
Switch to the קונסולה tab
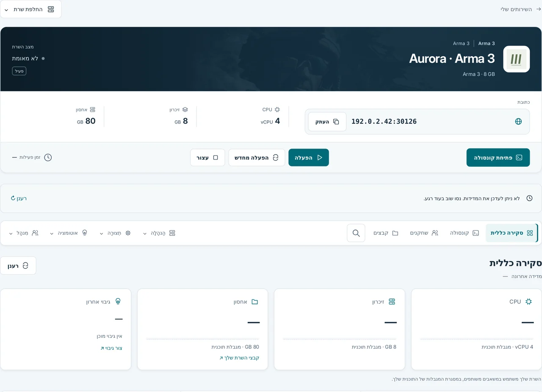tap(465, 233)
